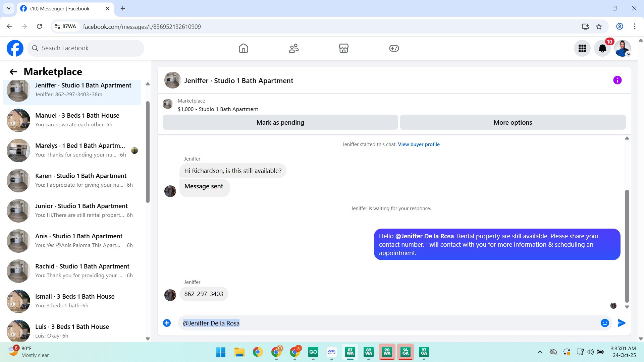Screen dimensions: 644x362
Task: Click Mark as pending button
Action: pos(280,122)
